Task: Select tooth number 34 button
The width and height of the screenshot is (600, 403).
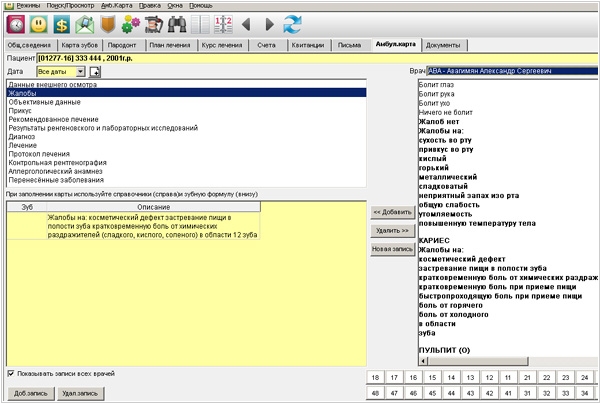Action: pos(584,393)
